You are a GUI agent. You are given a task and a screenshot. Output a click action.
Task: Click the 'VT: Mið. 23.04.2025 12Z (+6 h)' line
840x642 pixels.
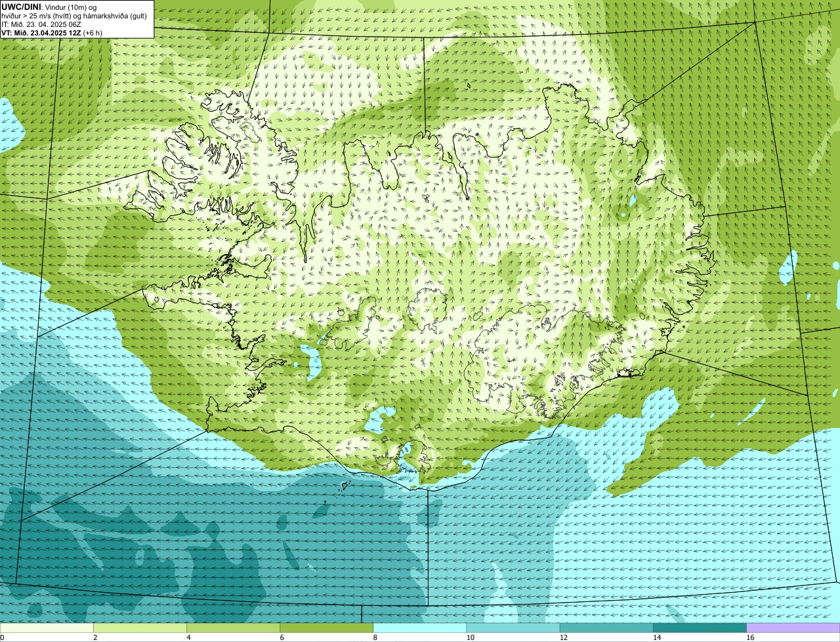[52, 33]
